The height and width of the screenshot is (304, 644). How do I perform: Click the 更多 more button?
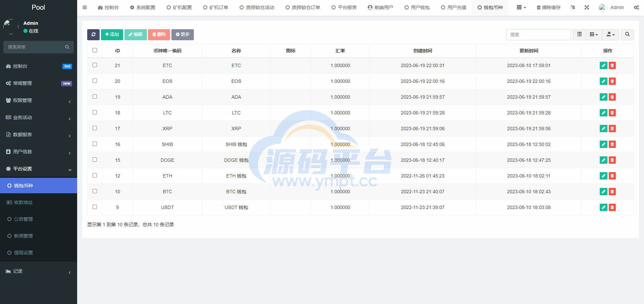[x=182, y=35]
